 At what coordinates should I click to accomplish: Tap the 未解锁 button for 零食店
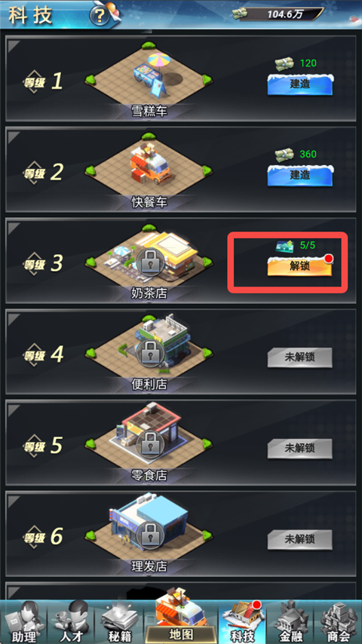tap(299, 449)
